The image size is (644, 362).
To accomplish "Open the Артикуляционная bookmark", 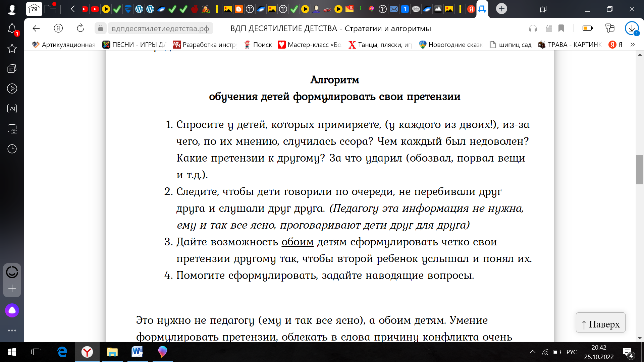I will tap(64, 45).
